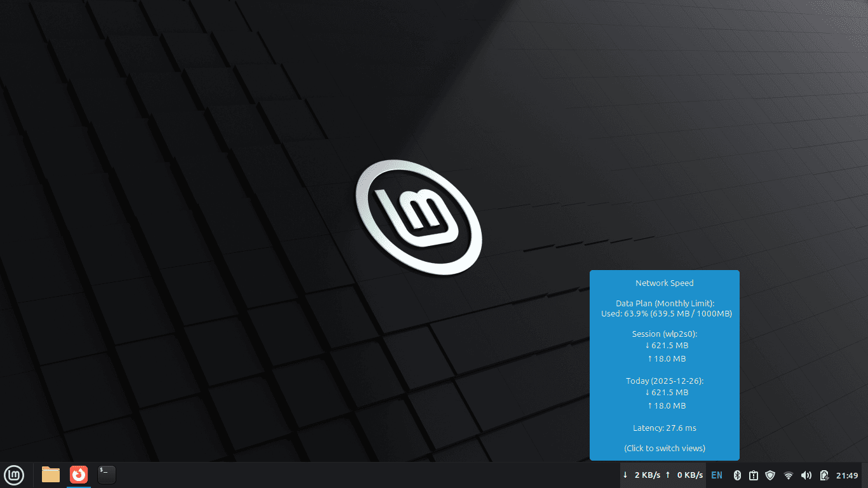The height and width of the screenshot is (488, 868).
Task: Open the EN keyboard layout selector
Action: (717, 475)
